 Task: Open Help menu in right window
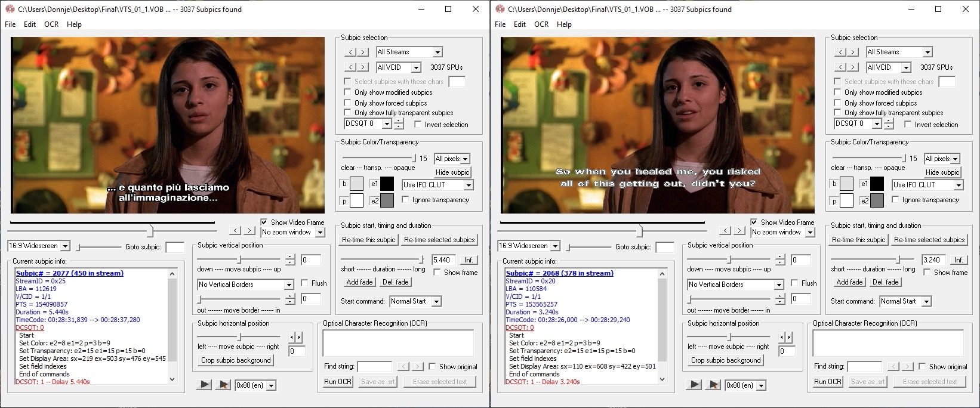[x=564, y=24]
